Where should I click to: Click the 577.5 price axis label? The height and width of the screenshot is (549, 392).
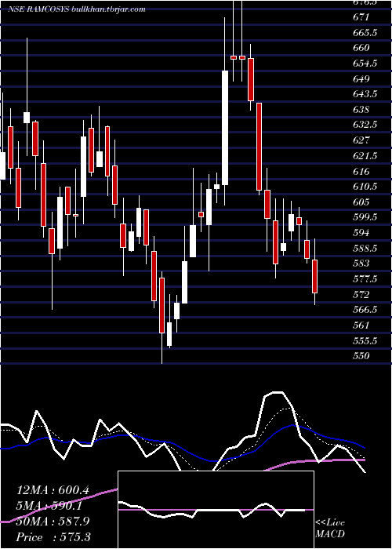(x=365, y=279)
